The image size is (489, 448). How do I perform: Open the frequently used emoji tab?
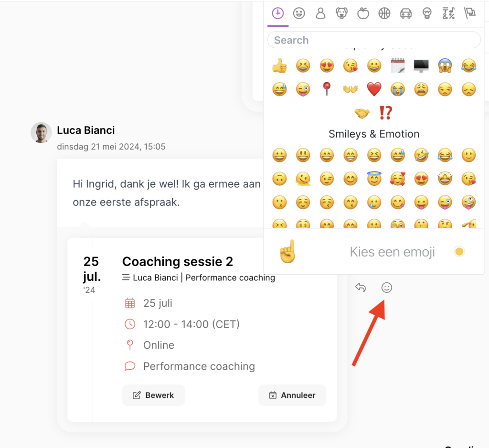278,13
